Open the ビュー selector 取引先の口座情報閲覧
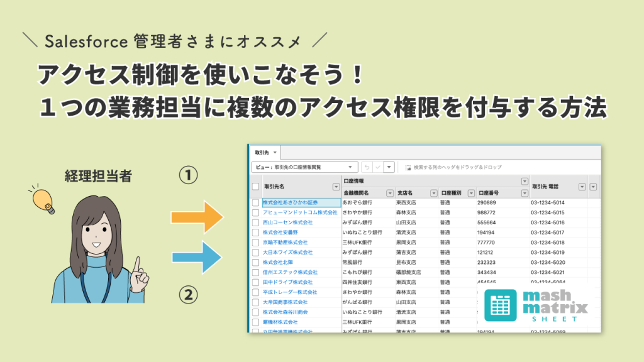Image resolution: width=644 pixels, height=362 pixels. point(304,167)
